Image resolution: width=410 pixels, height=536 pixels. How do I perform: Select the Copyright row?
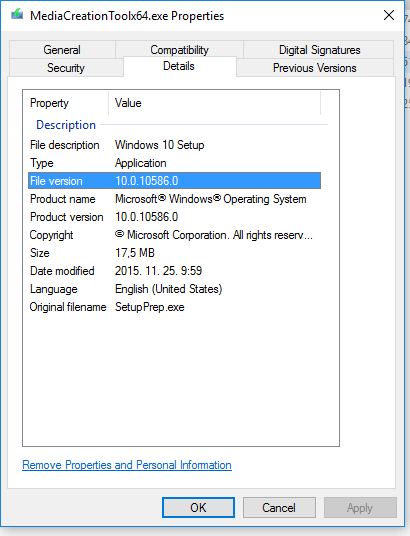click(x=174, y=235)
